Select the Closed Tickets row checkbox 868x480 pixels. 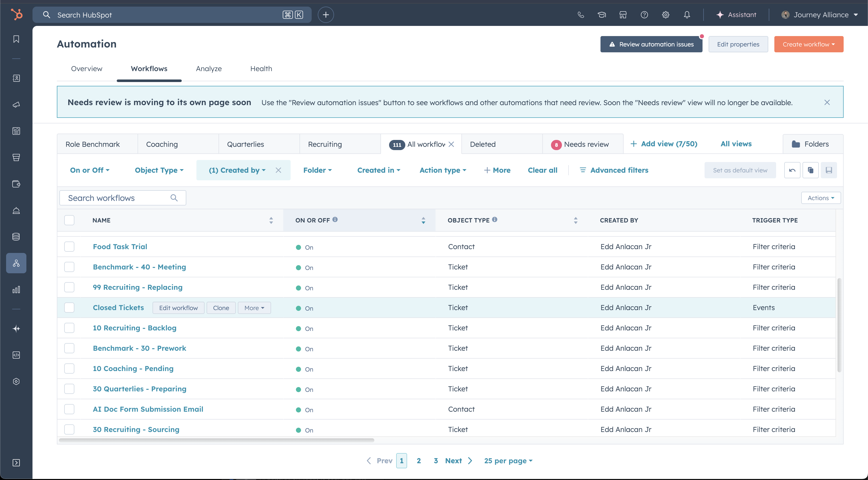pos(69,307)
